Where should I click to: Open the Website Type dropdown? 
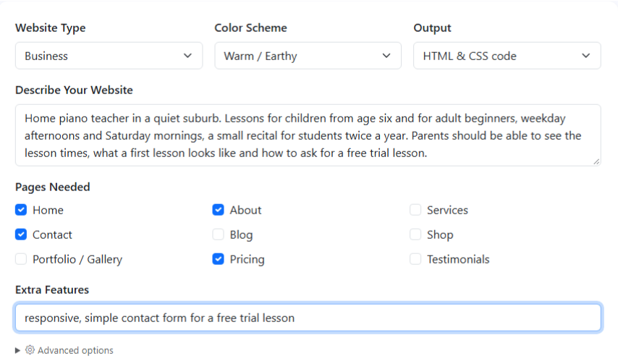tap(109, 56)
